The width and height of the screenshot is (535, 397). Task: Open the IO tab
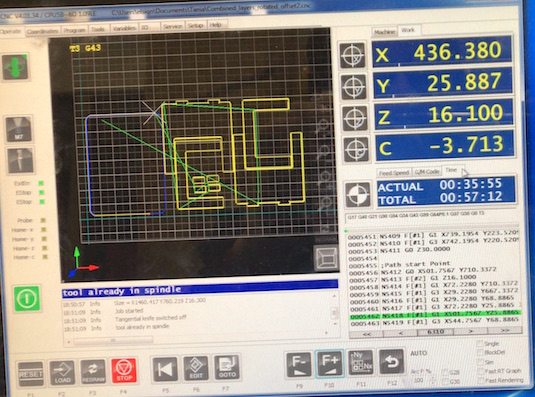click(149, 27)
